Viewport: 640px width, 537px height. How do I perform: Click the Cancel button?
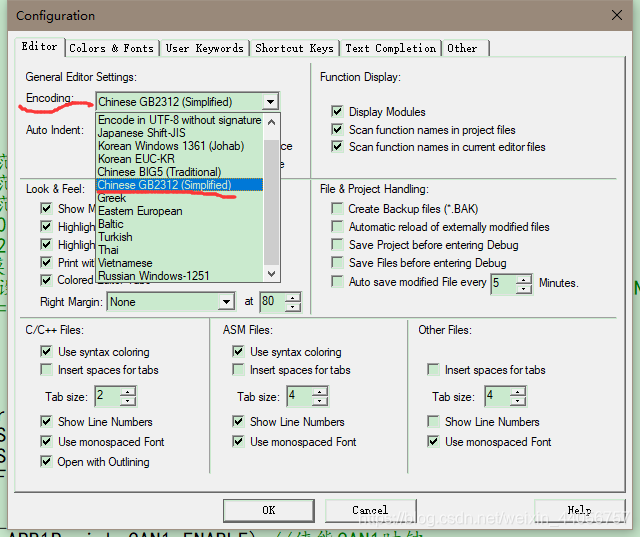click(x=370, y=510)
